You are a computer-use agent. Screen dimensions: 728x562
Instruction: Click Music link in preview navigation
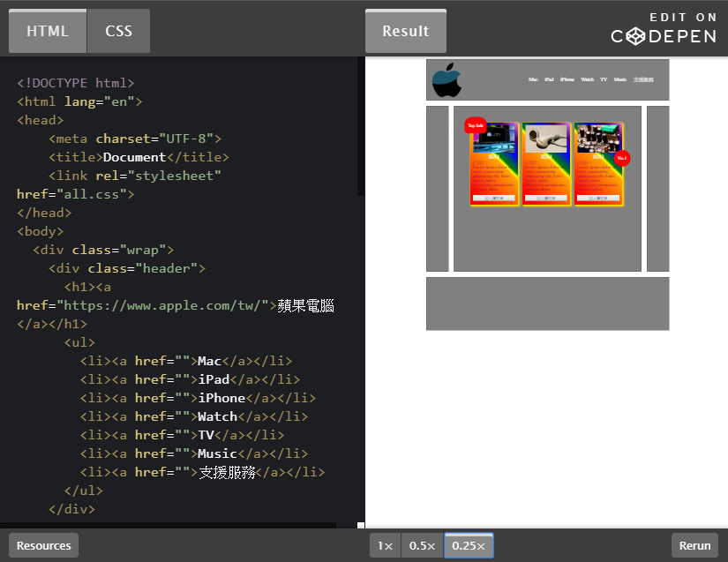619,79
